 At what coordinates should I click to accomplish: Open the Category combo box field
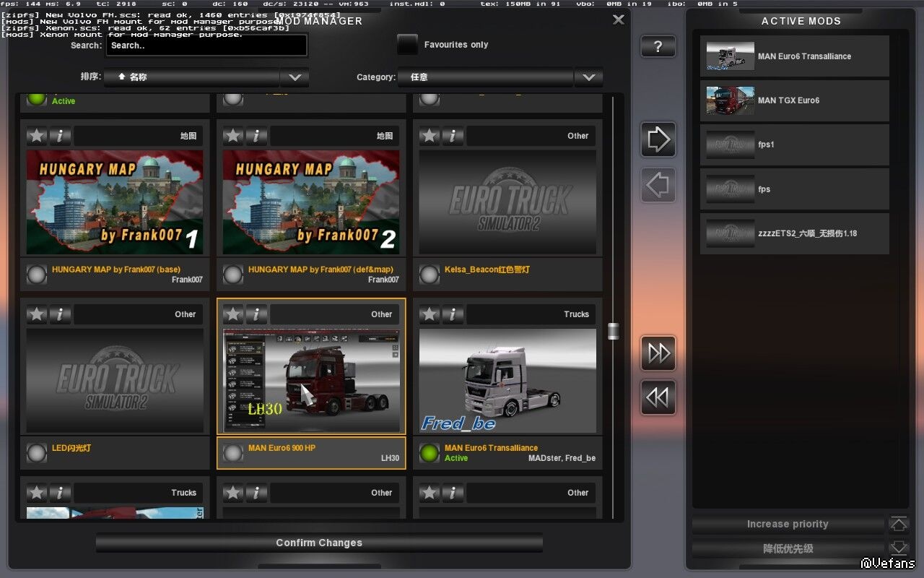485,77
